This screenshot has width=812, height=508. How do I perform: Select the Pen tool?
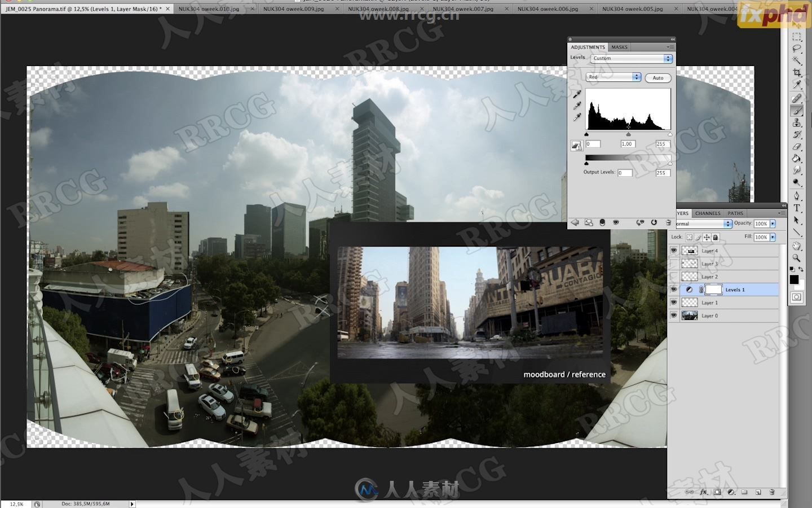click(x=797, y=196)
